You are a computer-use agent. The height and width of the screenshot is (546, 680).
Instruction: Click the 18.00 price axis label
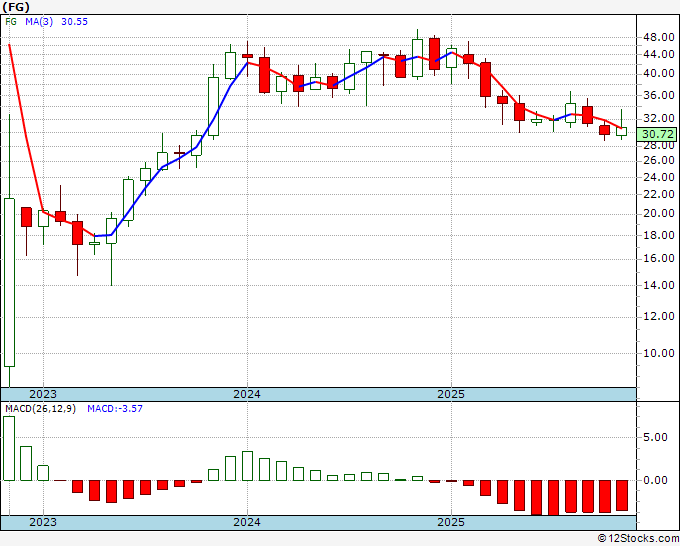point(658,235)
